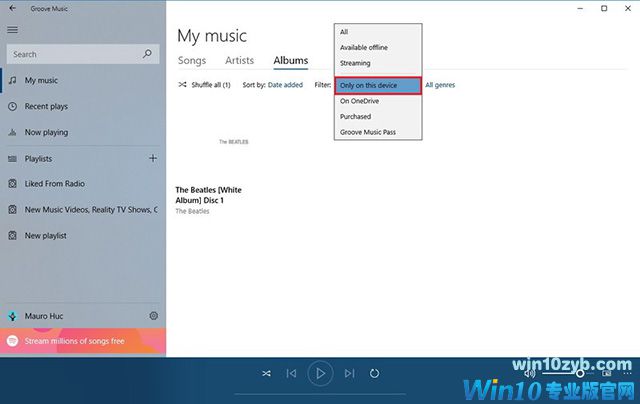Go to the previous track
The height and width of the screenshot is (404, 640).
tap(291, 373)
